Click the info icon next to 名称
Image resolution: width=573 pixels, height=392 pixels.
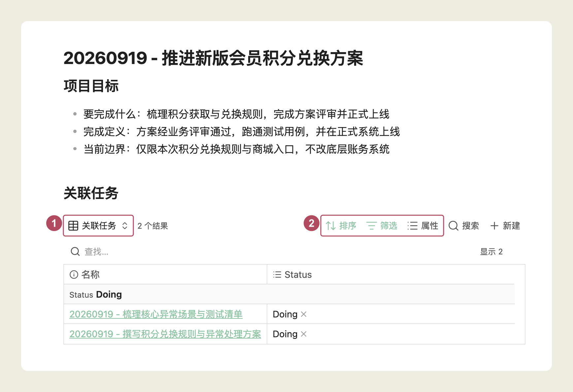74,275
